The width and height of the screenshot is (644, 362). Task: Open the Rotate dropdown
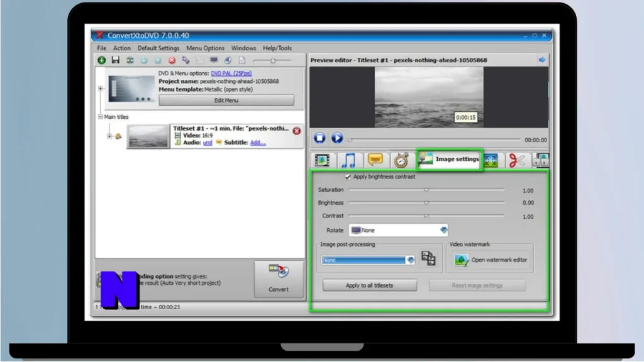pos(398,230)
